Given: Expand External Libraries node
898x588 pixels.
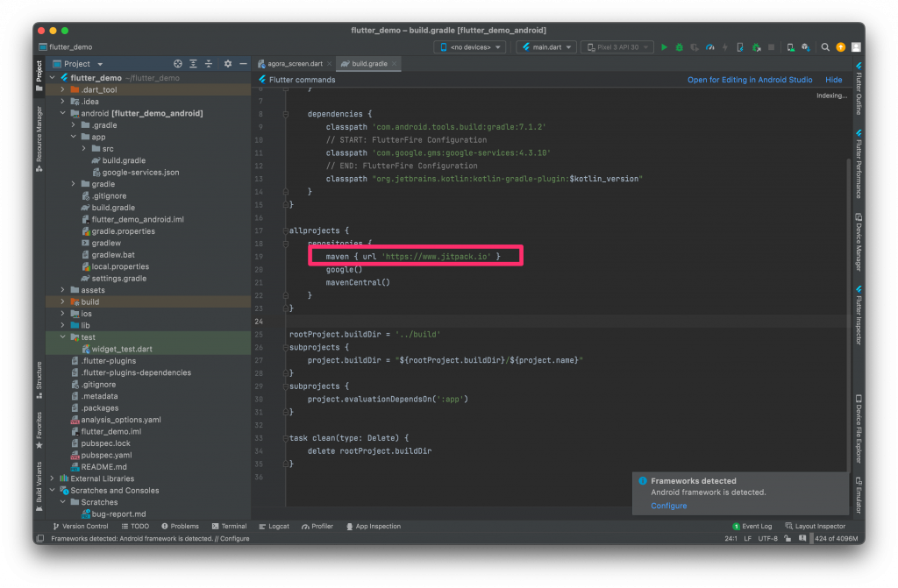Looking at the screenshot, I should (x=52, y=478).
